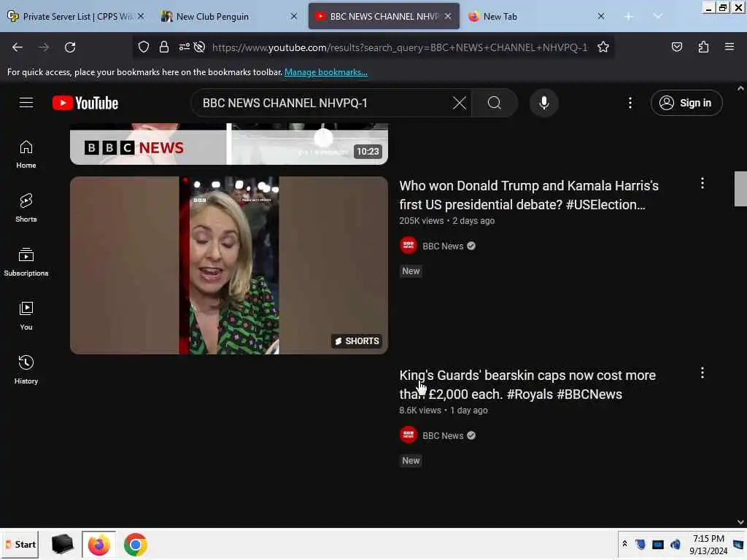
Task: Run search with magnifier button
Action: (495, 103)
